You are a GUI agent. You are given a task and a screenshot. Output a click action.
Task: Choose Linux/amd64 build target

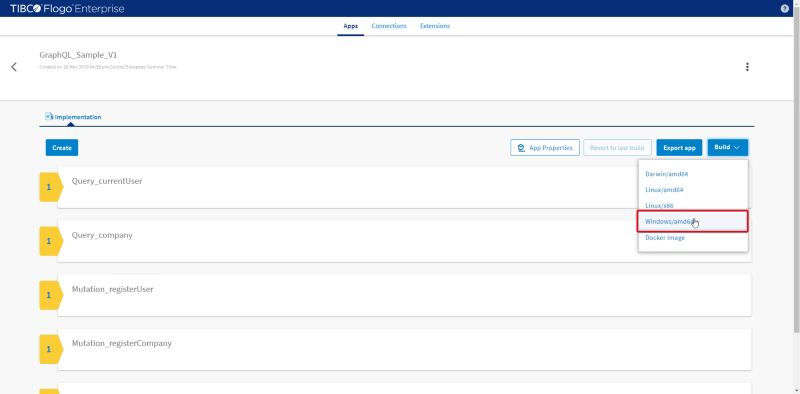693,190
